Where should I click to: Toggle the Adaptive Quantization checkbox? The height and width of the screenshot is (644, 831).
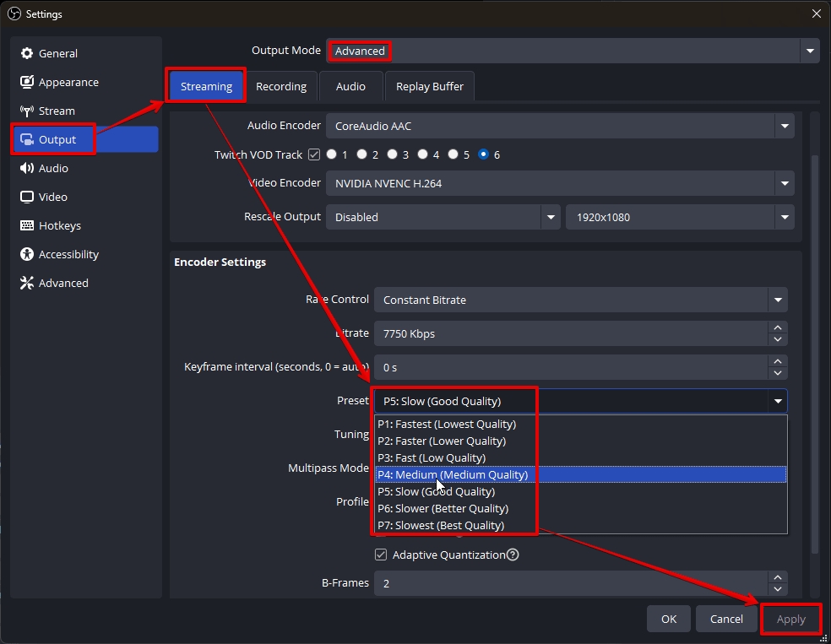pyautogui.click(x=381, y=555)
